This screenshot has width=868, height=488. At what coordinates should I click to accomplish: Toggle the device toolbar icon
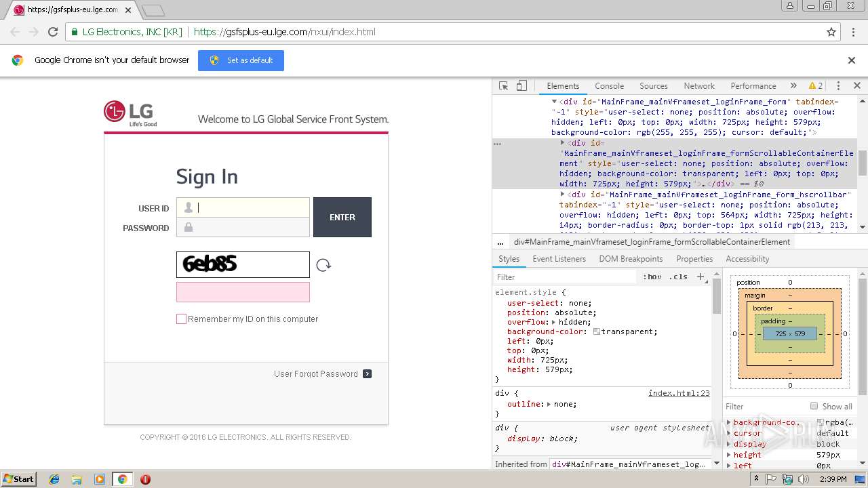pos(521,86)
